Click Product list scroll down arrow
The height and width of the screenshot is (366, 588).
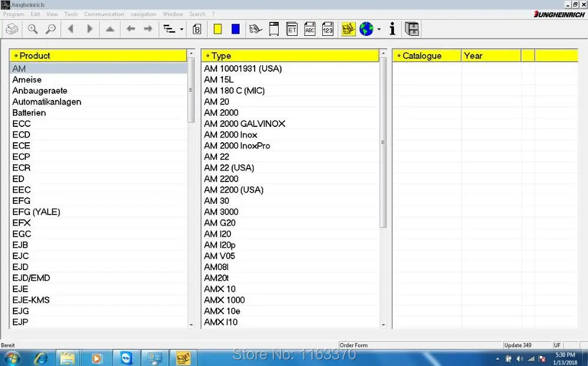(191, 325)
